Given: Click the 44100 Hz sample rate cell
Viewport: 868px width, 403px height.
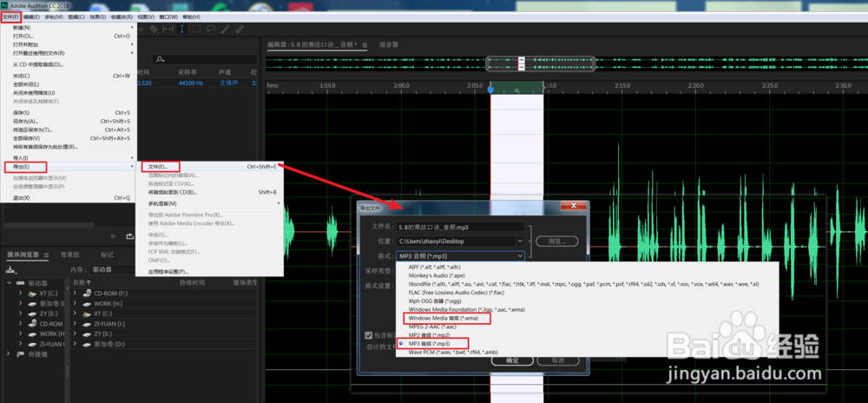Looking at the screenshot, I should [190, 83].
